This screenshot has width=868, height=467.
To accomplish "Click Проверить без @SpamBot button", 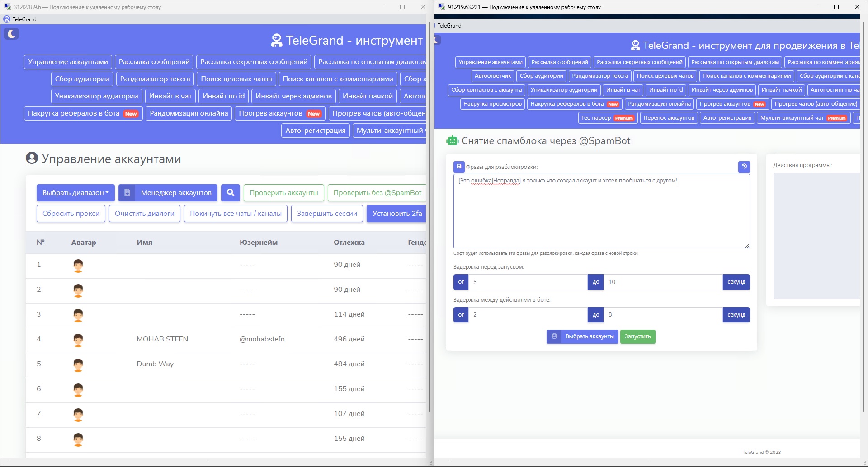I will coord(377,193).
